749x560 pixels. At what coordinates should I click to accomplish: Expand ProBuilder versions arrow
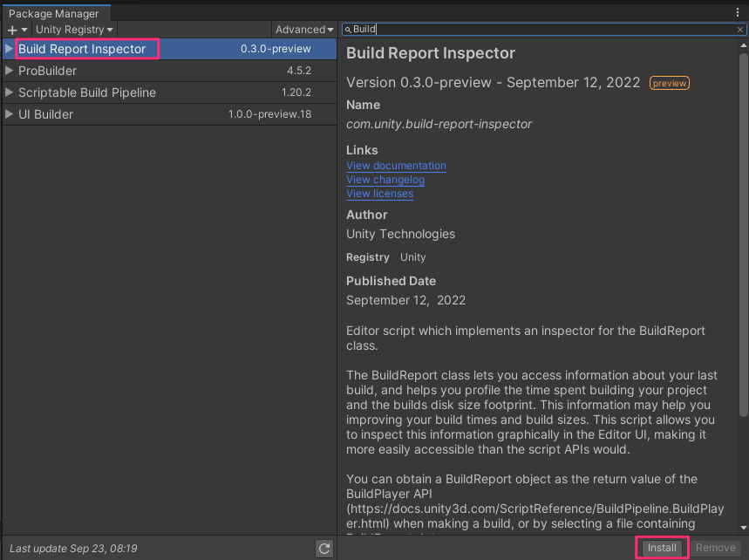tap(9, 71)
